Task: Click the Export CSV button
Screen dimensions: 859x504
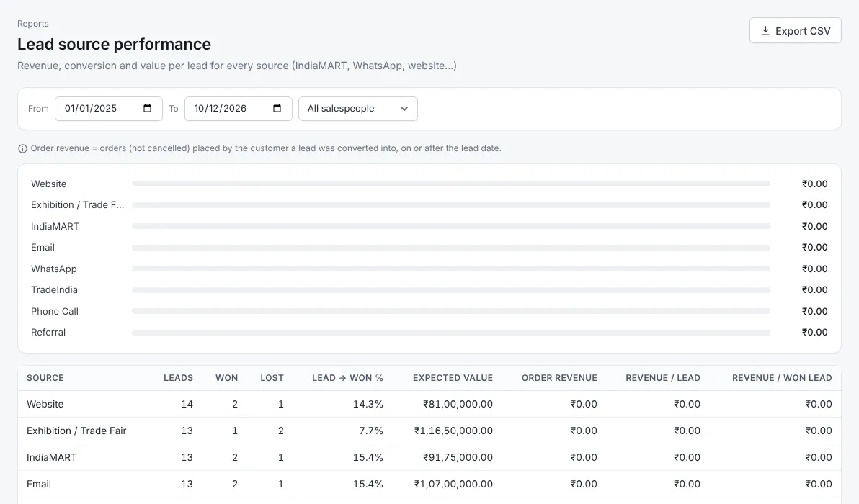Action: pyautogui.click(x=795, y=31)
